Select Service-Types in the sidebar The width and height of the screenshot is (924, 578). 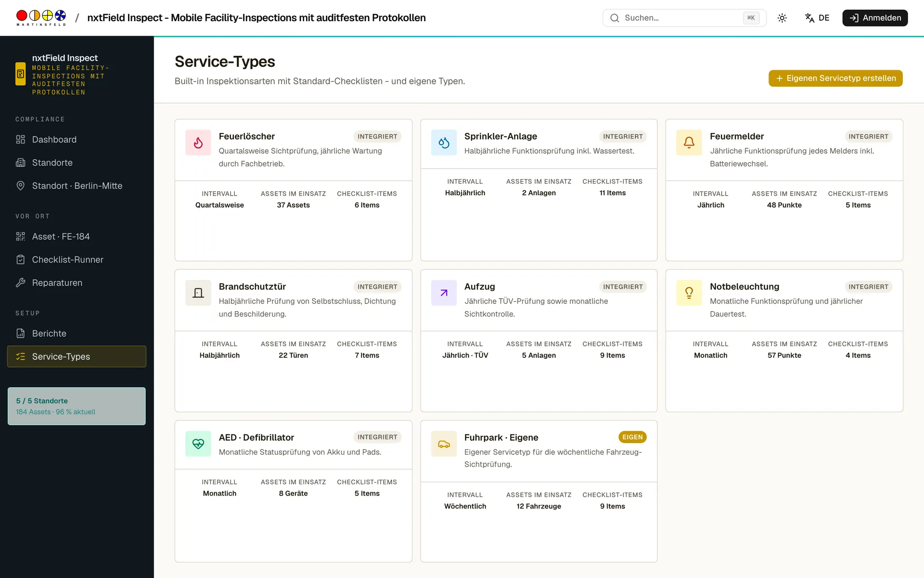coord(77,356)
